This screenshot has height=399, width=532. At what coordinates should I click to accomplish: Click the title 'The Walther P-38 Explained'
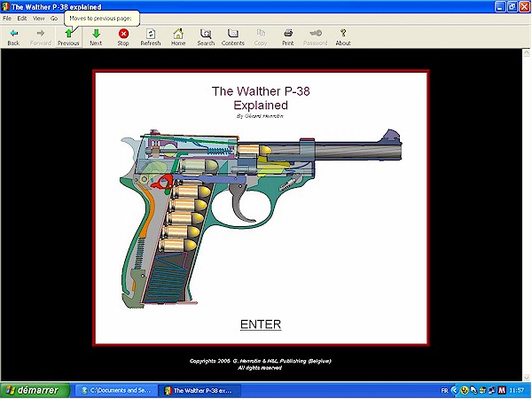pos(261,98)
